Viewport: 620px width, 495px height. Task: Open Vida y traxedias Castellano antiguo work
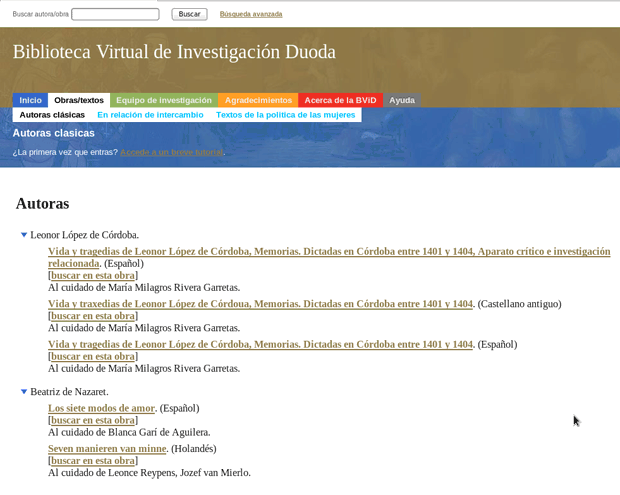point(260,304)
